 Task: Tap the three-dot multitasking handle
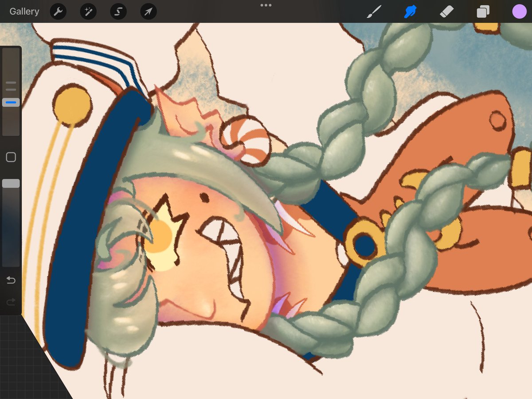click(x=266, y=5)
